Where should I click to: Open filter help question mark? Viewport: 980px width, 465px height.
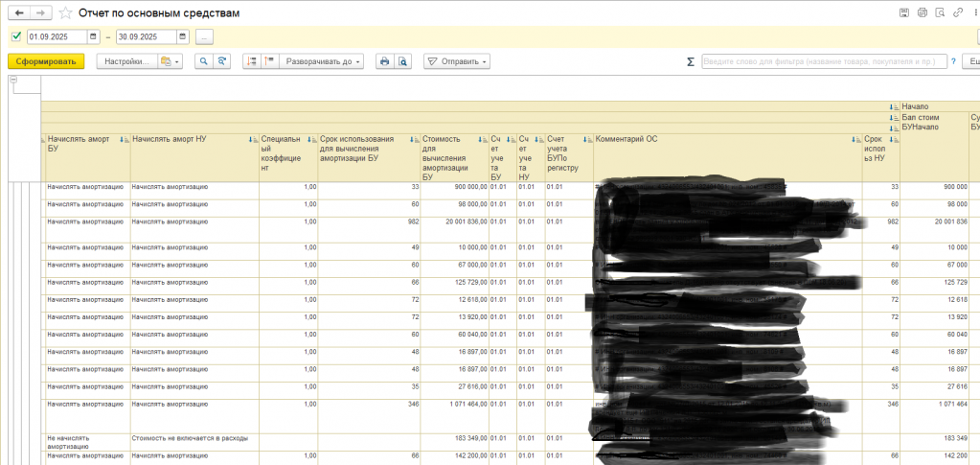pyautogui.click(x=953, y=62)
